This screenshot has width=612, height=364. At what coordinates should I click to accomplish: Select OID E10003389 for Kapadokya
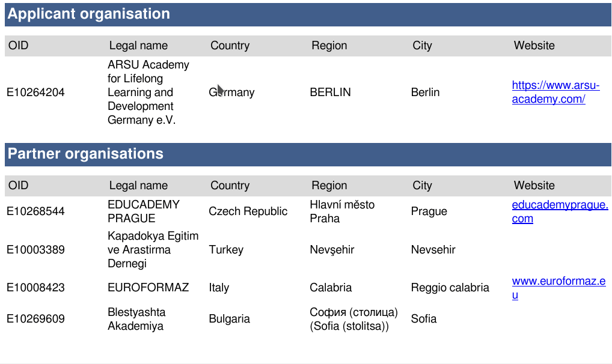pos(35,250)
